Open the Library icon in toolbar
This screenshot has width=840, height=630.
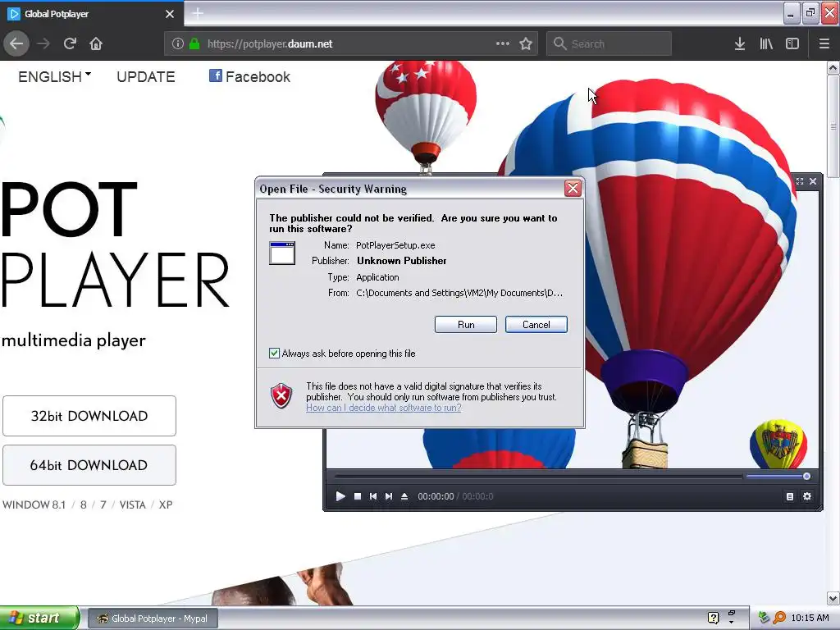click(766, 43)
